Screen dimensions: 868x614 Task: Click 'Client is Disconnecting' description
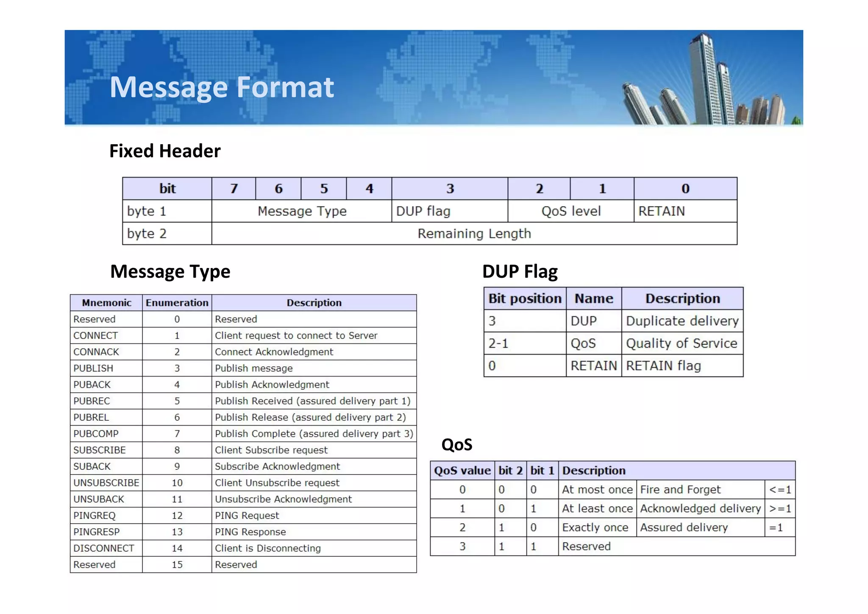(x=314, y=548)
